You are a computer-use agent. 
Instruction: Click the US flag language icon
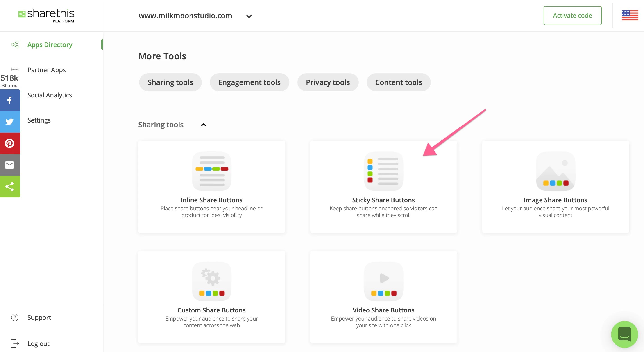click(x=630, y=15)
